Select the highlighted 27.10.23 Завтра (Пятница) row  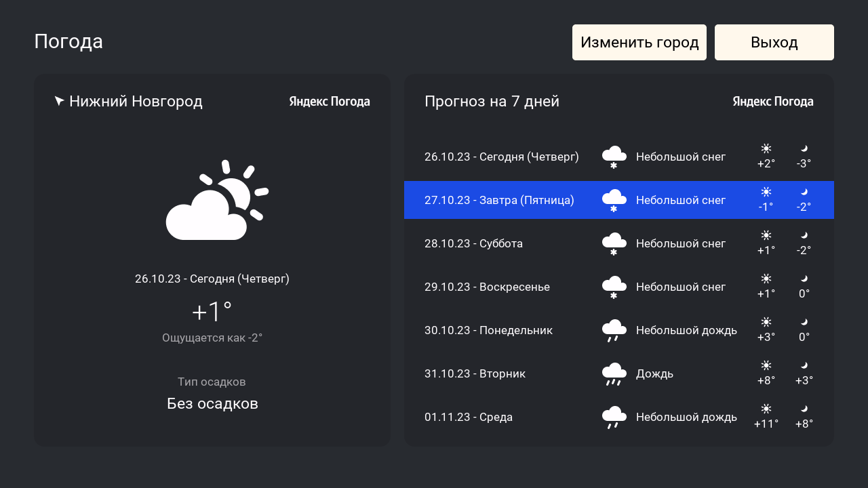(x=618, y=200)
